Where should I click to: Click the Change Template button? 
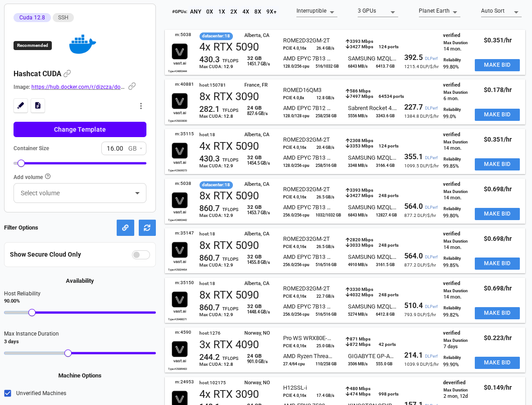tap(80, 129)
